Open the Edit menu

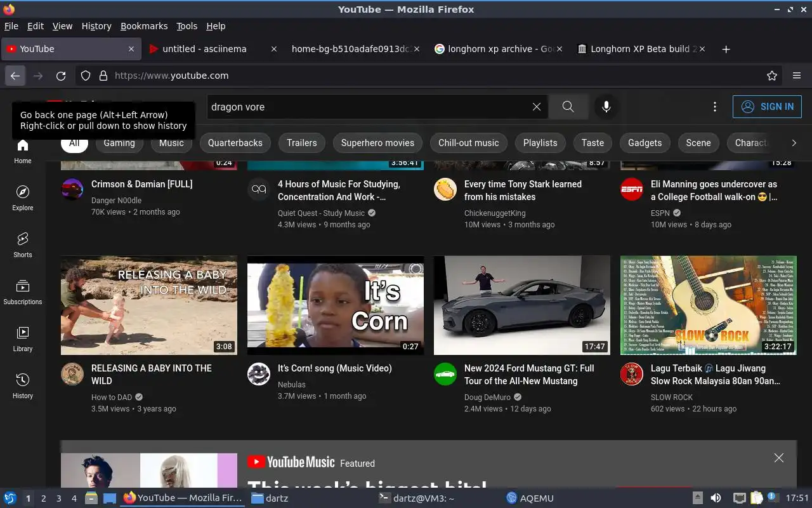tap(36, 26)
